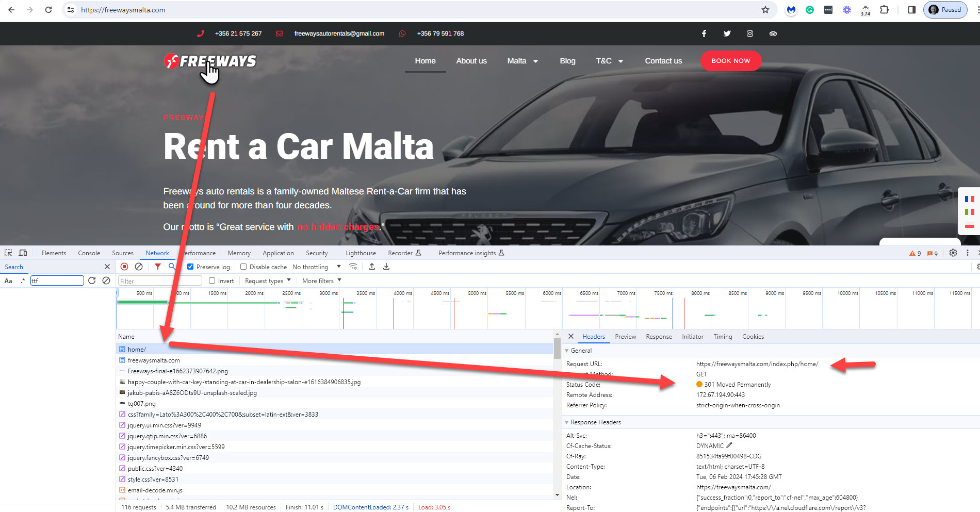Open the Extensions puzzle piece menu
Image resolution: width=980 pixels, height=512 pixels.
click(884, 10)
